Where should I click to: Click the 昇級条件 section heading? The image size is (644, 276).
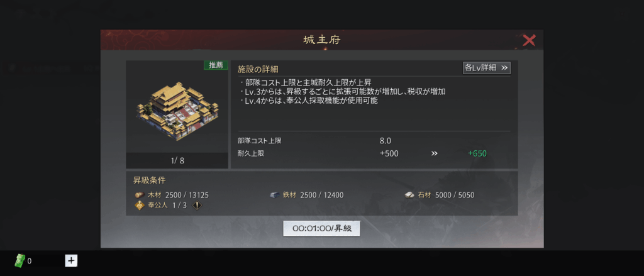coord(150,180)
